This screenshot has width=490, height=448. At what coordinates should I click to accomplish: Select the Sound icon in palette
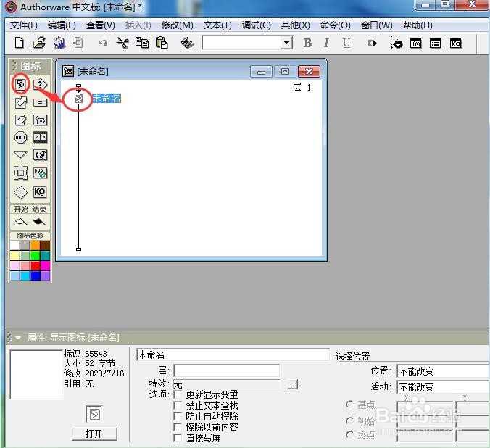click(x=41, y=154)
